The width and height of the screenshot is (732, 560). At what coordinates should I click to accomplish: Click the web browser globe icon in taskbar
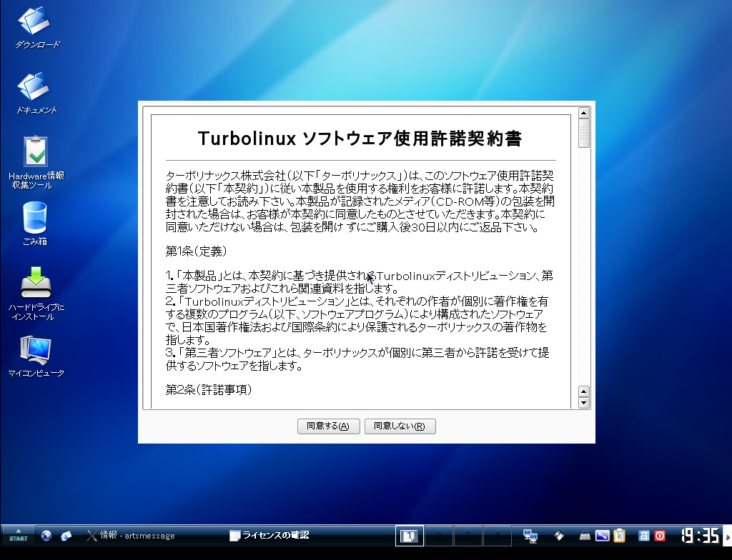[46, 535]
